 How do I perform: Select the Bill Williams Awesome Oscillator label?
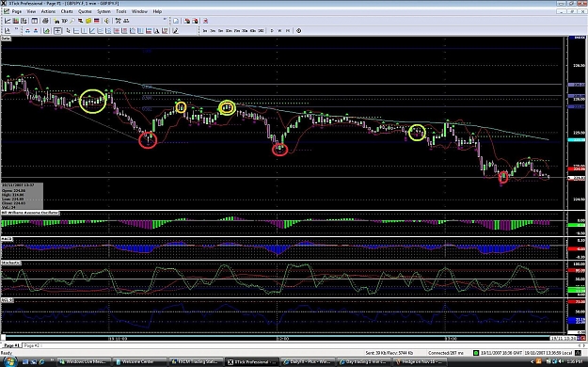(x=30, y=213)
